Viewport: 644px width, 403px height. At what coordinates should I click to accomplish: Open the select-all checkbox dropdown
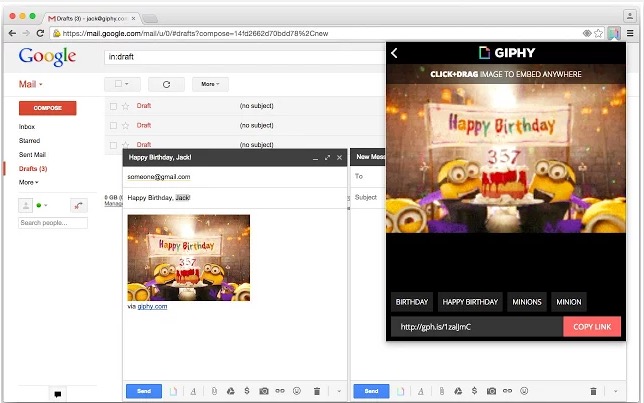122,84
